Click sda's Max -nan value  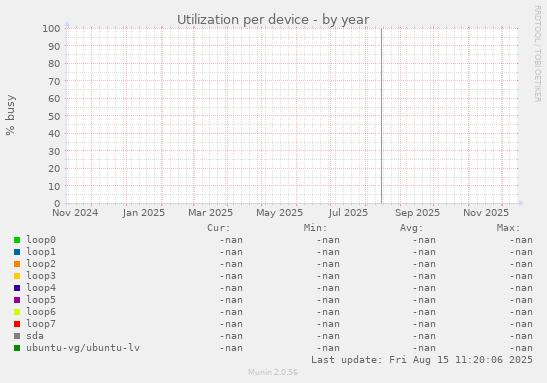coord(521,336)
